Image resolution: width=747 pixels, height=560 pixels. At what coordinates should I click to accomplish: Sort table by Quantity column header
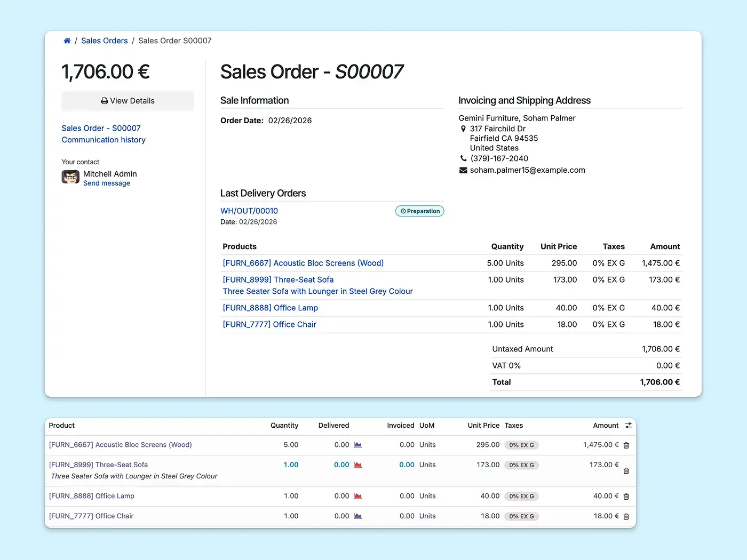coord(284,426)
